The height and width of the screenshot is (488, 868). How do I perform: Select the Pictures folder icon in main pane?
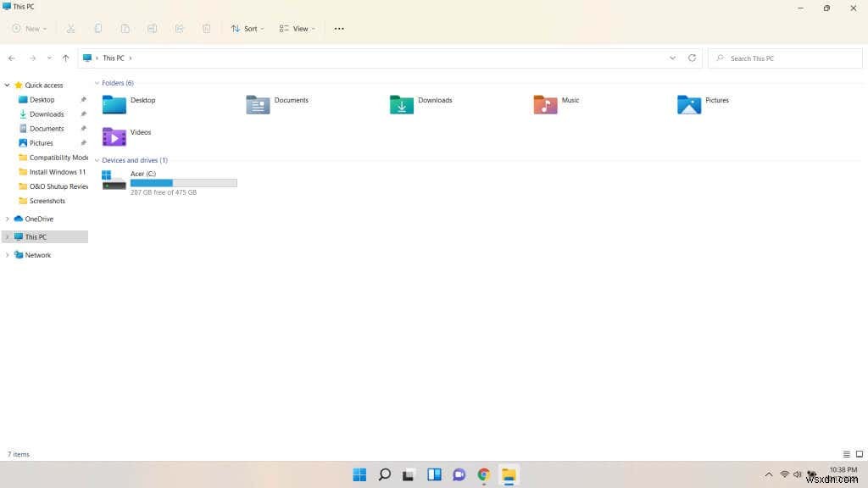[x=689, y=104]
